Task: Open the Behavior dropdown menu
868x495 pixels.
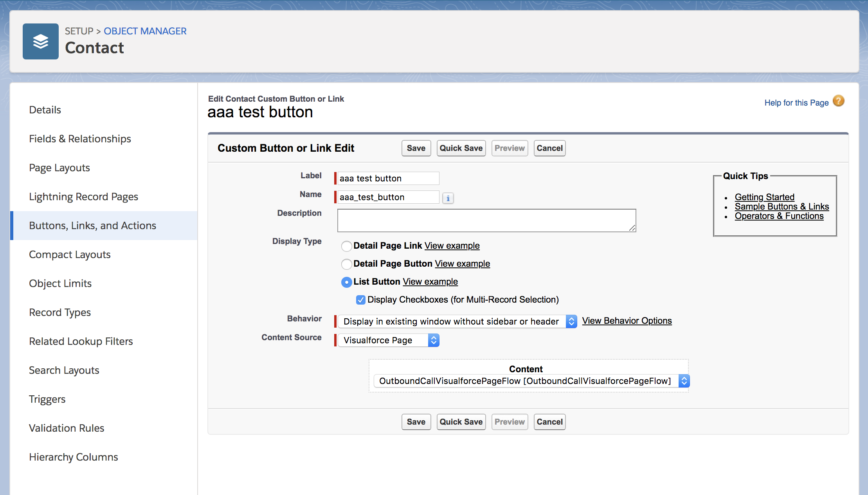Action: [x=457, y=321]
